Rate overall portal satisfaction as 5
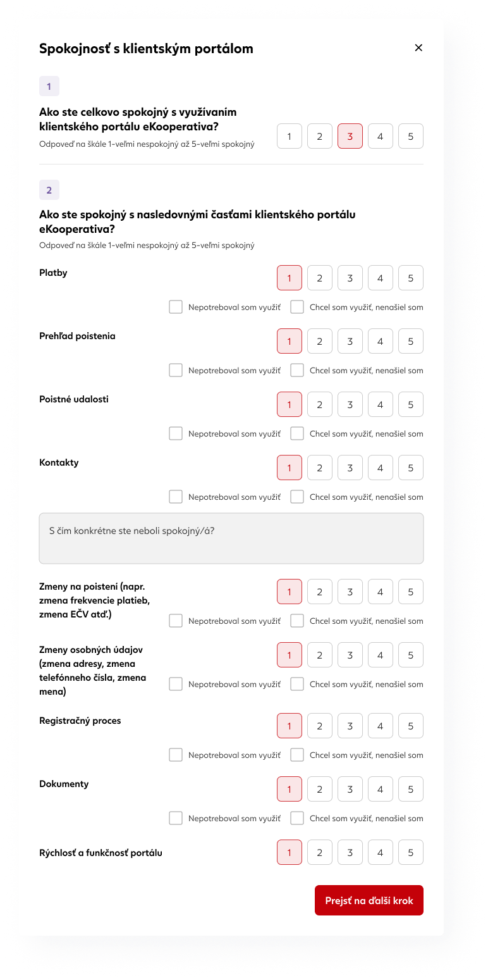The height and width of the screenshot is (980, 488). (x=411, y=136)
